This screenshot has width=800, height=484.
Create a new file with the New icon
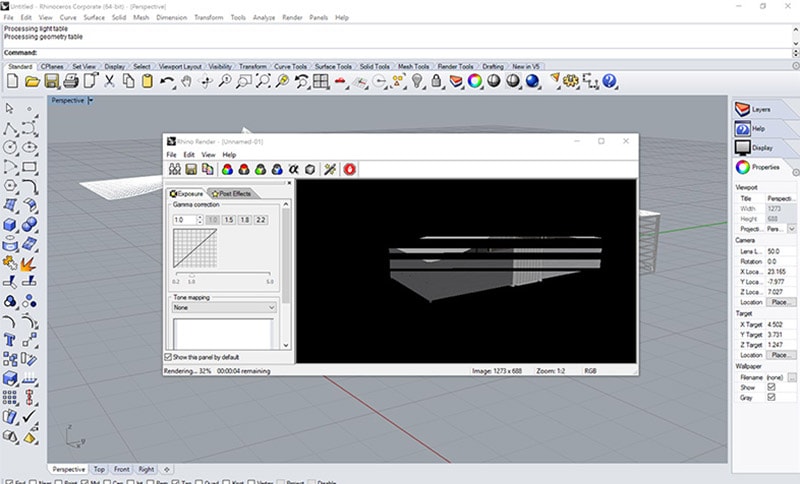pos(12,81)
